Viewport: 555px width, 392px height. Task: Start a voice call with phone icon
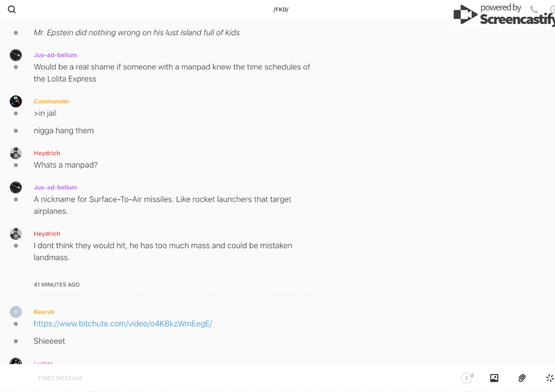click(534, 10)
